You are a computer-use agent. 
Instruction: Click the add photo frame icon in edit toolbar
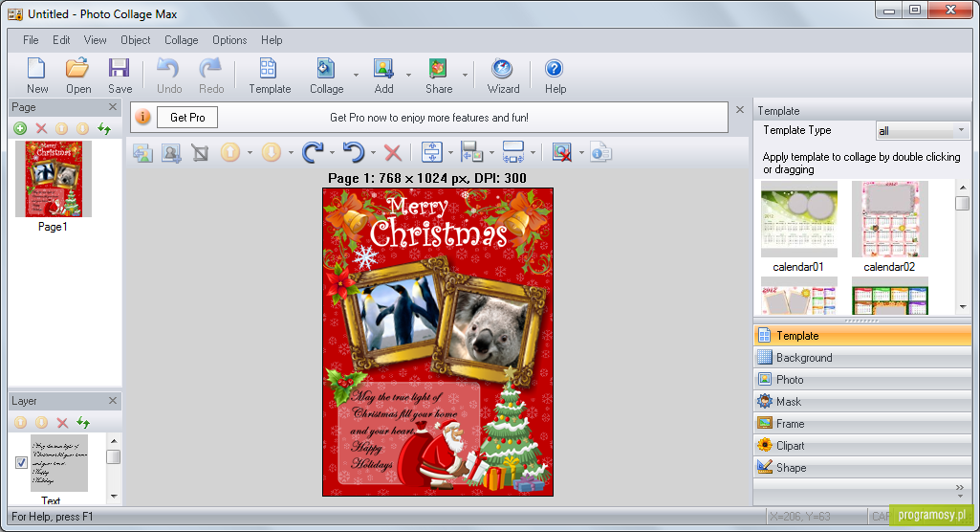coord(171,152)
